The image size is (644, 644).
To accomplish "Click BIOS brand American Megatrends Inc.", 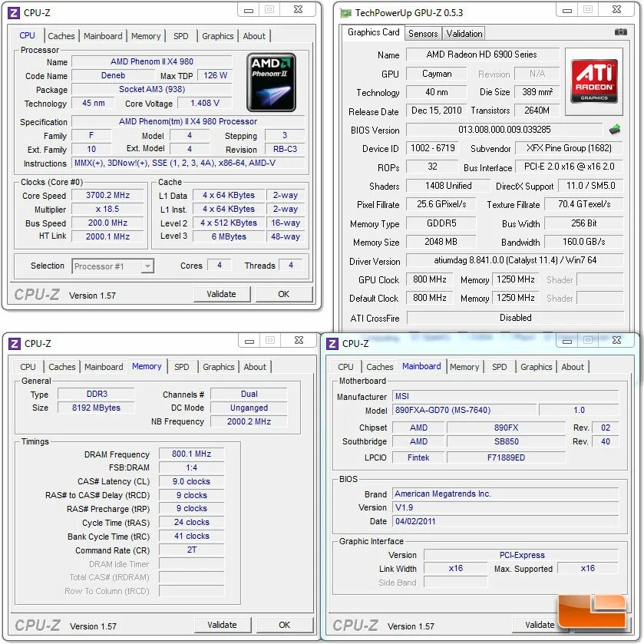I will tap(506, 494).
